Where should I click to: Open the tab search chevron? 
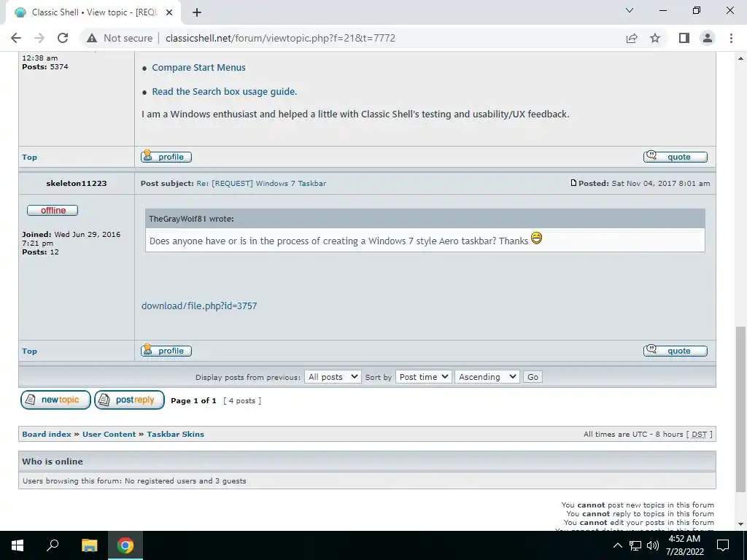click(x=630, y=10)
